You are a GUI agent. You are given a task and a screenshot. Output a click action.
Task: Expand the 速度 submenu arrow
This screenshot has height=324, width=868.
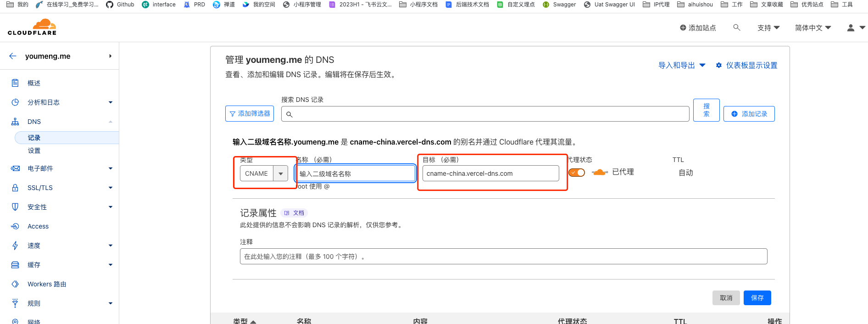coord(111,246)
